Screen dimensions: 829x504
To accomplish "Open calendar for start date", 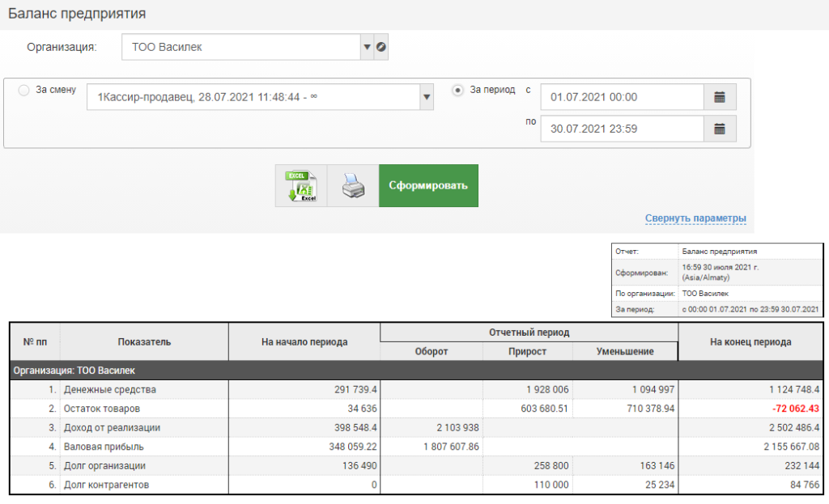I will coord(720,97).
